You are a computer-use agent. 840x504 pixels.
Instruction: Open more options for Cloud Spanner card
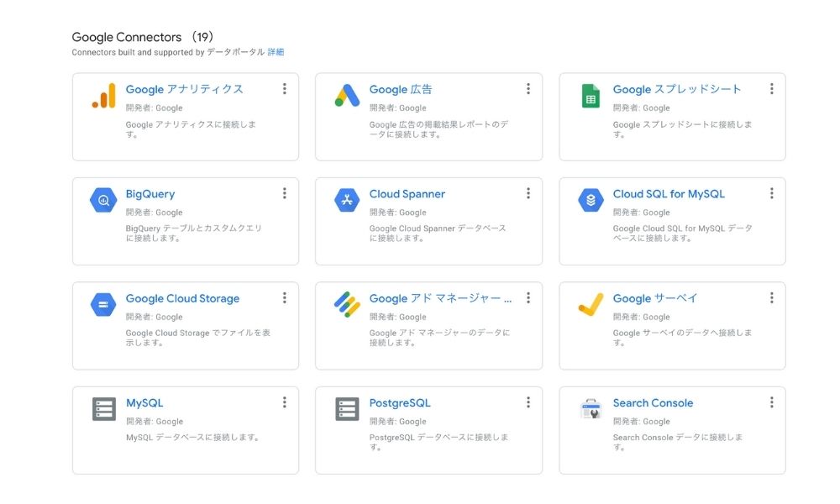tap(528, 193)
